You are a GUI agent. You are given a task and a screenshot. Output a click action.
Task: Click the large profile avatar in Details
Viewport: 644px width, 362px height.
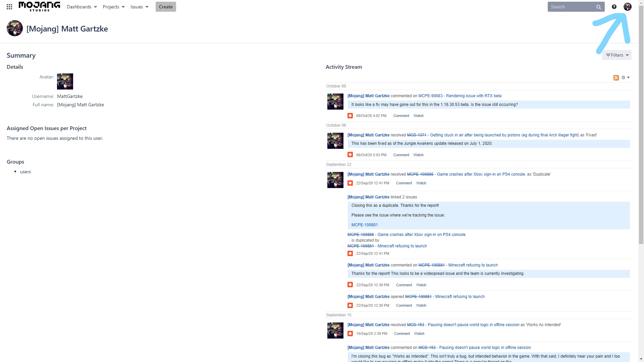coord(65,81)
